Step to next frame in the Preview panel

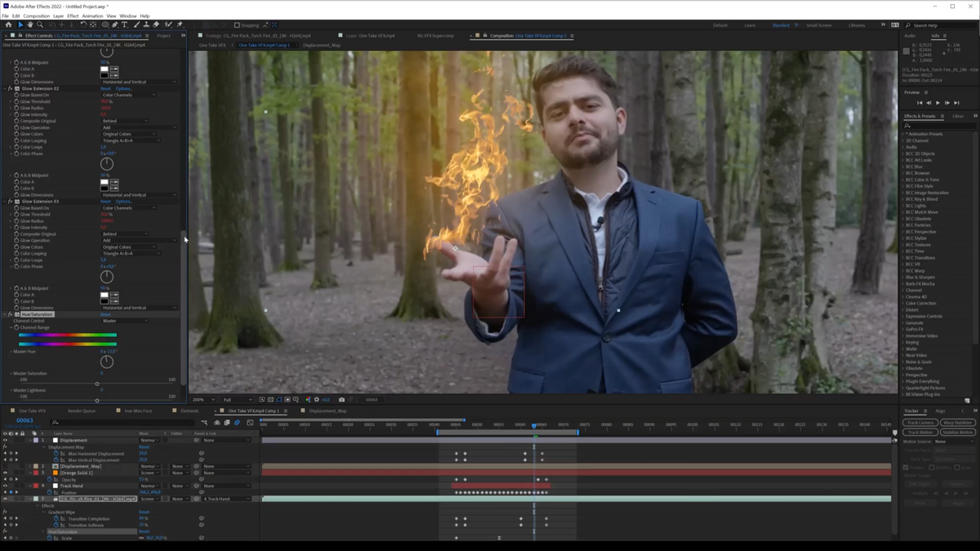click(x=947, y=103)
